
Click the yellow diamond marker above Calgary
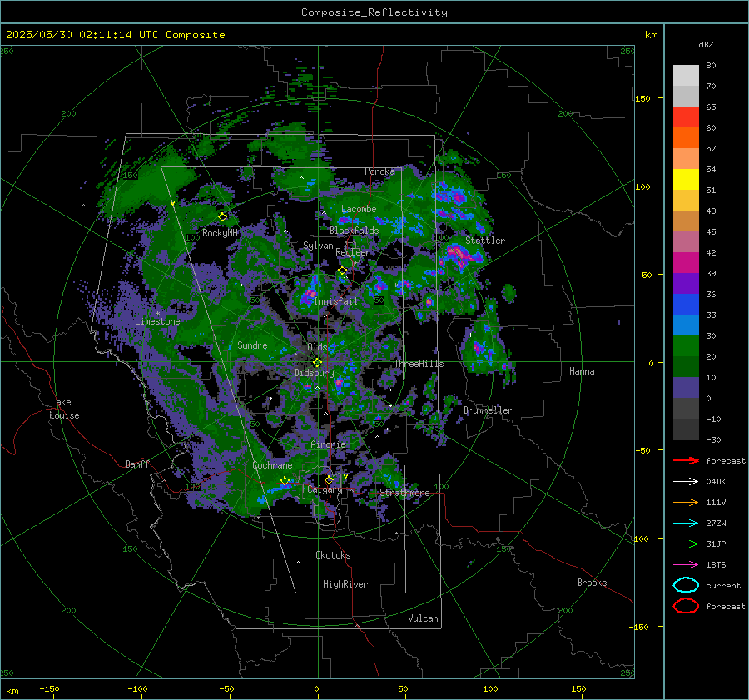(329, 479)
